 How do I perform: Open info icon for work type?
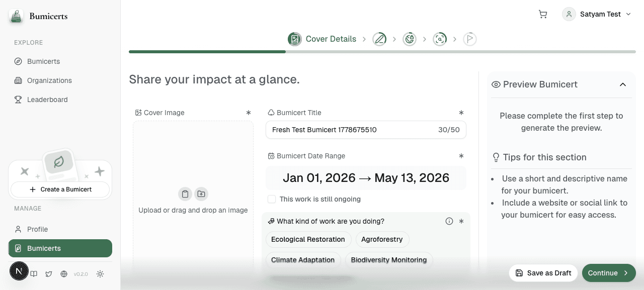point(449,221)
